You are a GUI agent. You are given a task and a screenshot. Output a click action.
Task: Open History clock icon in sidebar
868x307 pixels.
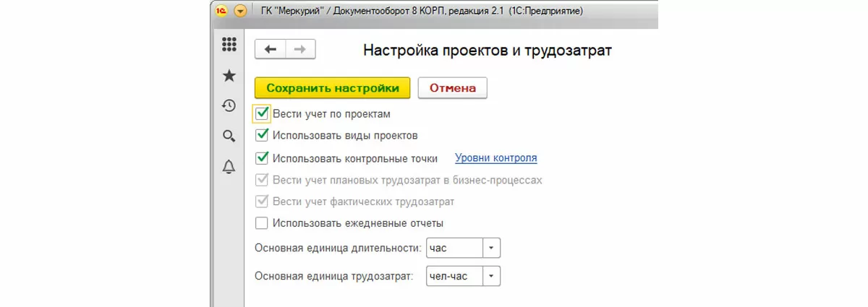click(x=229, y=105)
